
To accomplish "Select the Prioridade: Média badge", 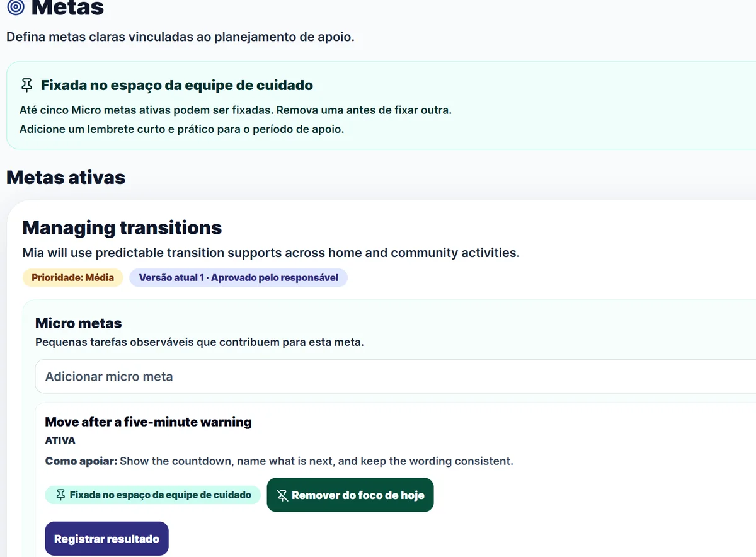I will (x=73, y=277).
